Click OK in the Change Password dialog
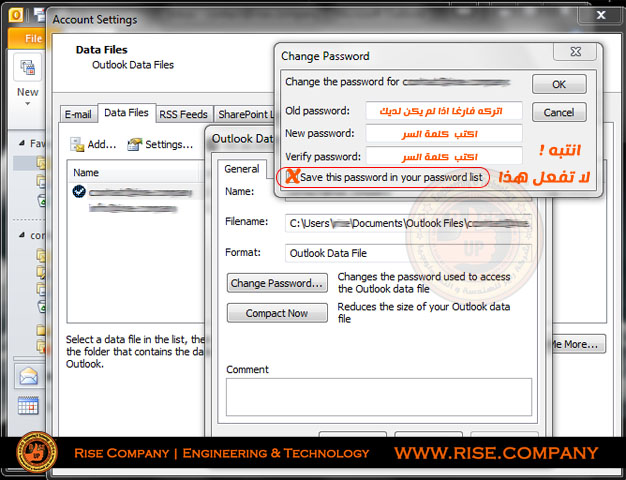Viewport: 626px width, 480px height. [x=559, y=84]
